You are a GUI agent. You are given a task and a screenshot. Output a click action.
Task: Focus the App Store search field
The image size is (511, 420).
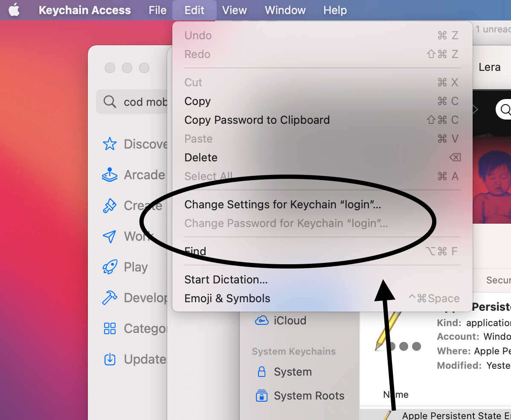[x=132, y=102]
